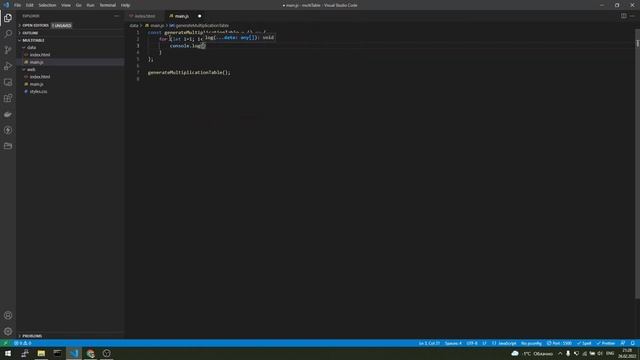Collapse the MULTITABLE project section

point(70,40)
